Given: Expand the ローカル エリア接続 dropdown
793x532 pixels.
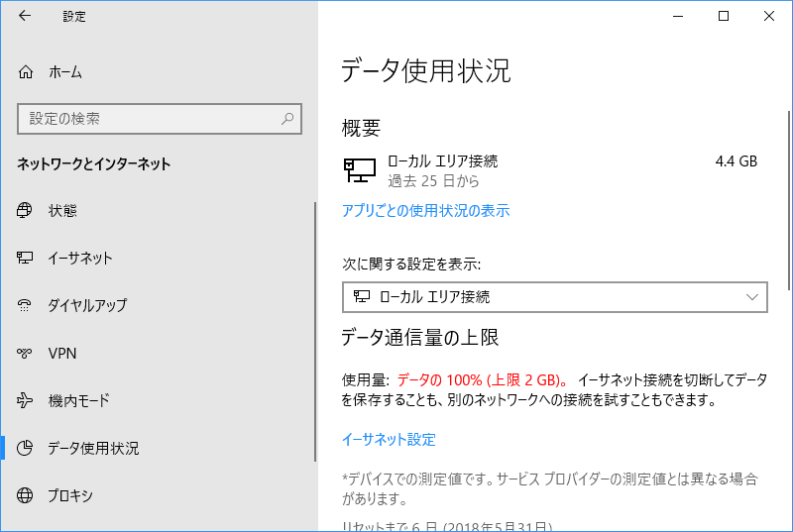Looking at the screenshot, I should click(x=555, y=297).
